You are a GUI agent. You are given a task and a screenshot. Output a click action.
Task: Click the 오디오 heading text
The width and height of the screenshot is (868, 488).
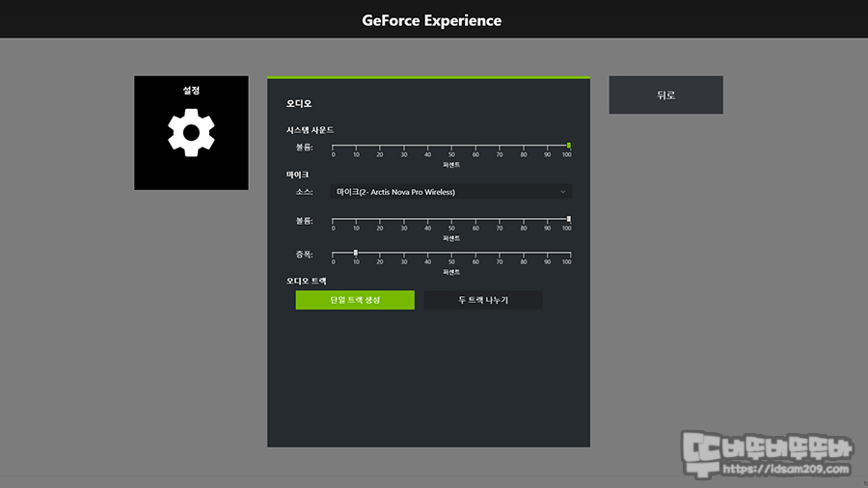click(299, 103)
